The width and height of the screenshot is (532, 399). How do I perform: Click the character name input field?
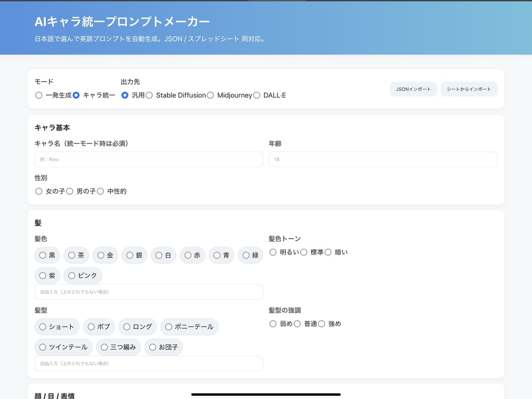(148, 159)
